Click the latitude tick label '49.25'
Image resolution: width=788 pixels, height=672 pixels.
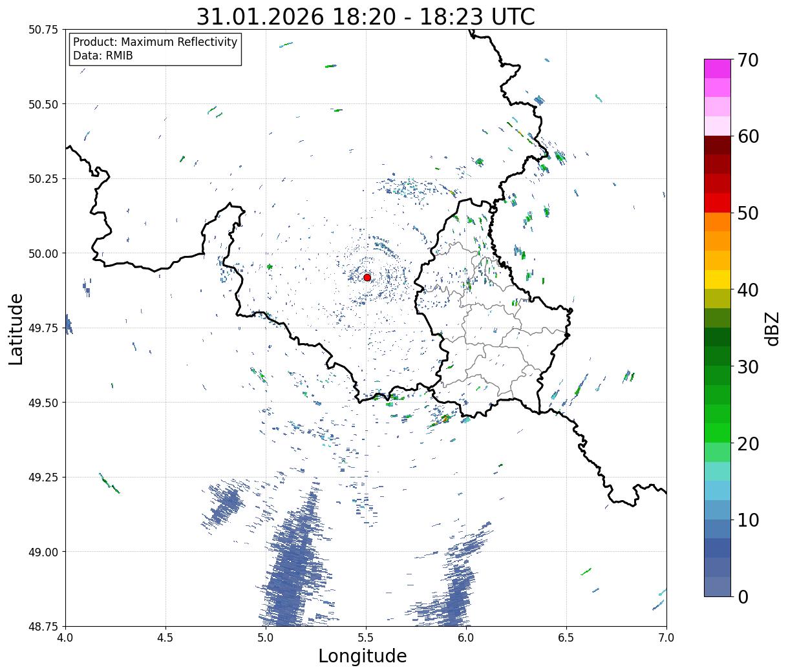click(43, 478)
